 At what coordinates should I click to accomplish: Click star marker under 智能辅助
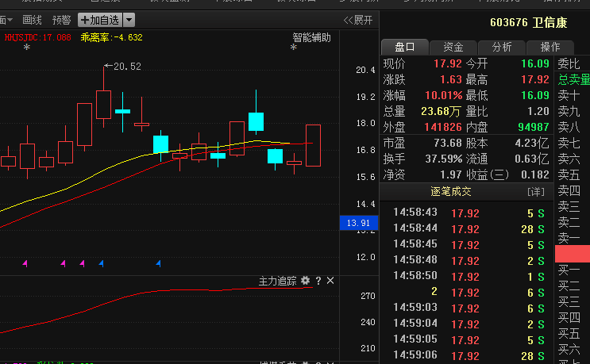[294, 48]
